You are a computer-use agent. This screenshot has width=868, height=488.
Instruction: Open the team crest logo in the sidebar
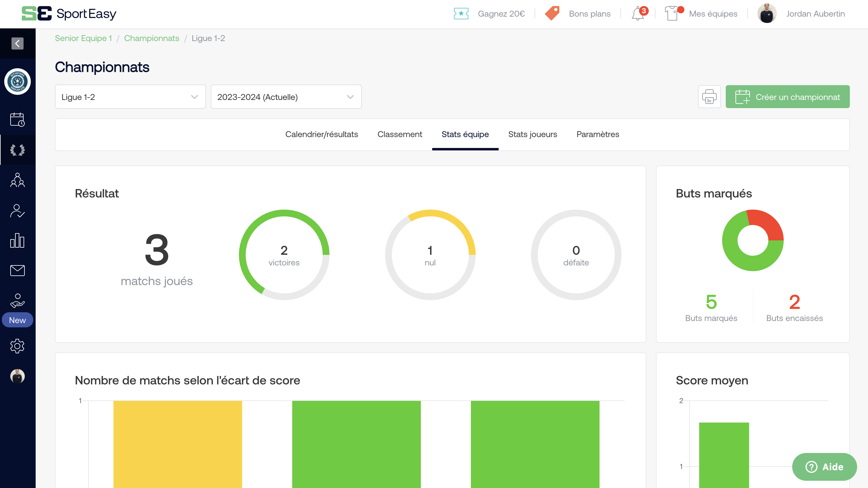18,82
